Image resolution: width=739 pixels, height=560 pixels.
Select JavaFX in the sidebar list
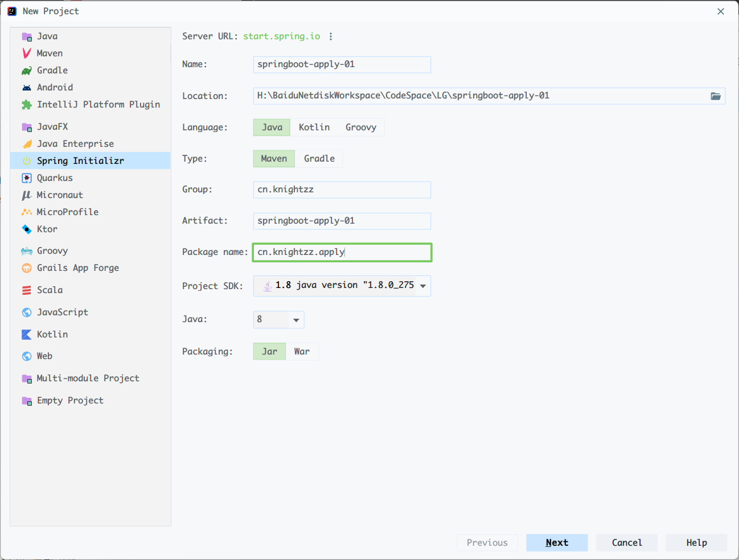[x=90, y=127]
